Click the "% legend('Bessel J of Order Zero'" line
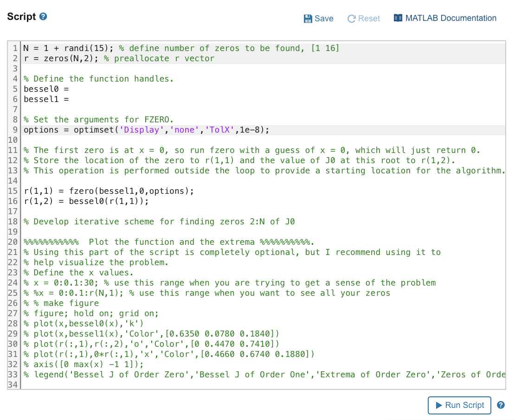Image resolution: width=515 pixels, height=420 pixels. [x=264, y=375]
